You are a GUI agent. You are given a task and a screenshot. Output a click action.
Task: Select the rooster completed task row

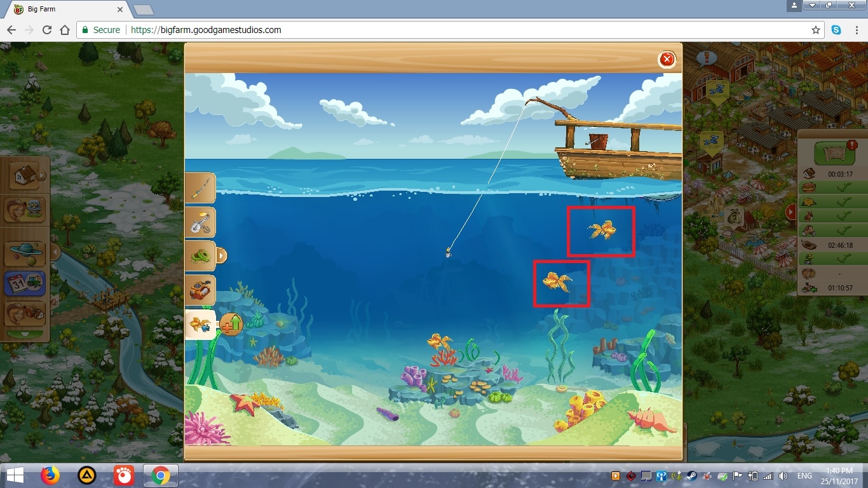coord(834,217)
